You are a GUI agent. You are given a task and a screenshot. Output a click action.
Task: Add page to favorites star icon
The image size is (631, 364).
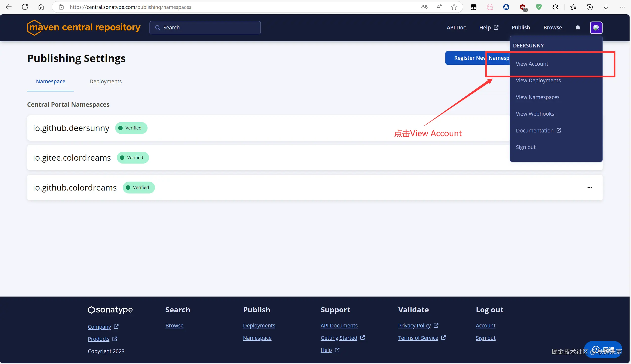pos(454,7)
